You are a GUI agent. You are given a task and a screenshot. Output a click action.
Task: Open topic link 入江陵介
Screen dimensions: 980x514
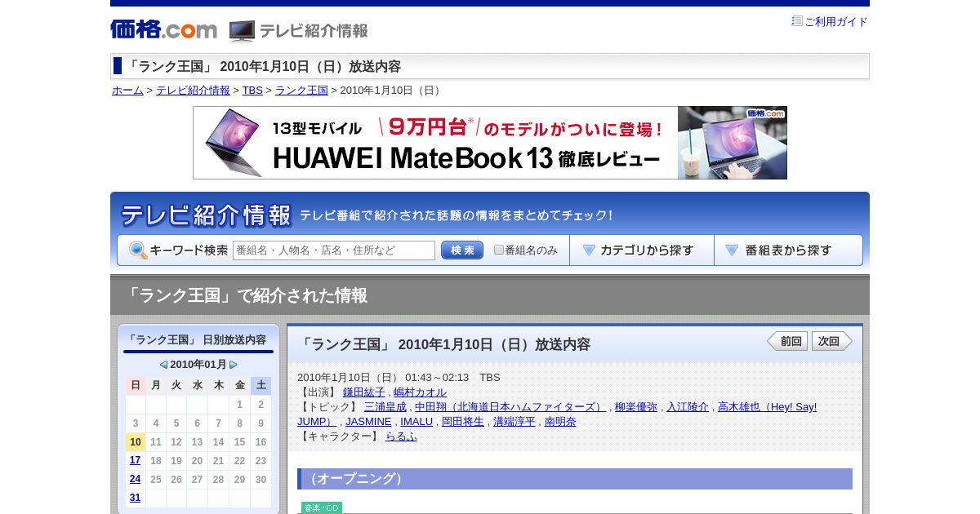(688, 406)
